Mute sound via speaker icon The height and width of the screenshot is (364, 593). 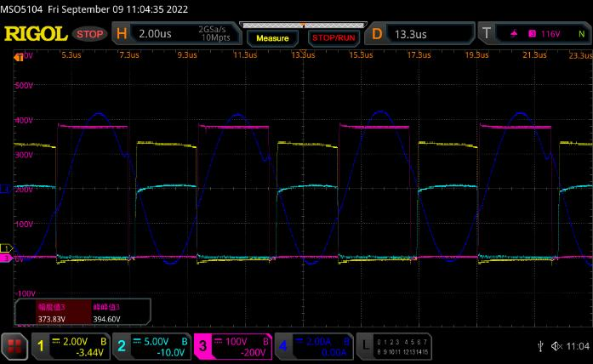[557, 345]
